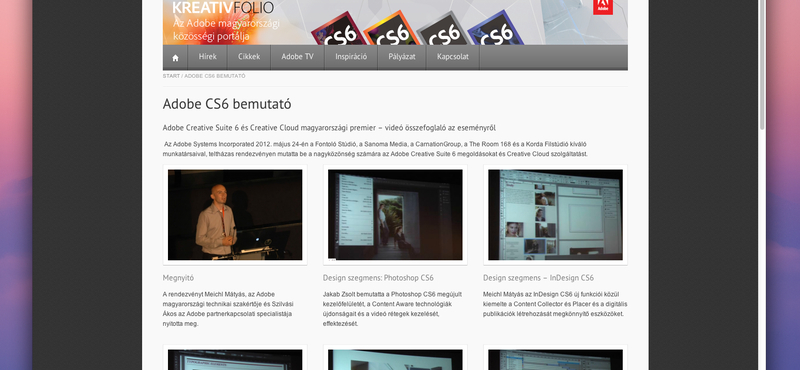Click the description mentioning Jakab Zsolt
800x370 pixels.
(392, 309)
